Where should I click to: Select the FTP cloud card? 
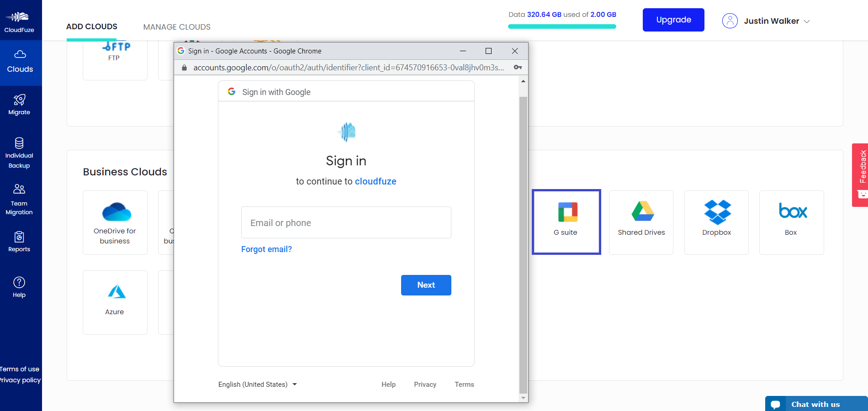click(115, 60)
